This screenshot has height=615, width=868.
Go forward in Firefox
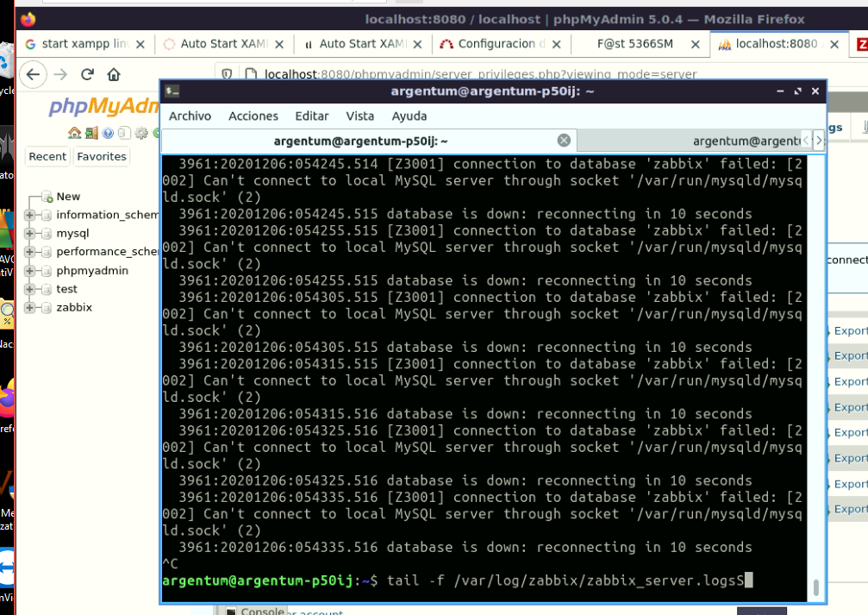click(60, 74)
